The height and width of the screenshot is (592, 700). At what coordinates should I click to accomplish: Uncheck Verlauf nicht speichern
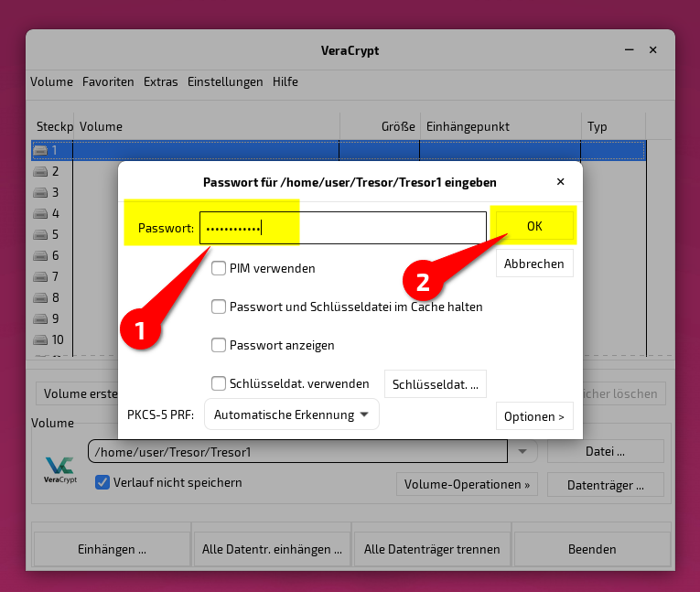[x=102, y=482]
